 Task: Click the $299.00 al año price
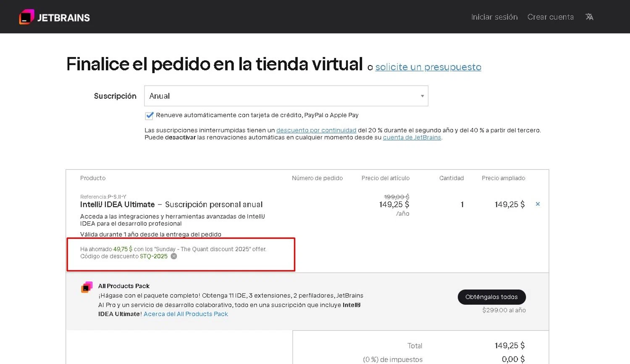tap(504, 310)
